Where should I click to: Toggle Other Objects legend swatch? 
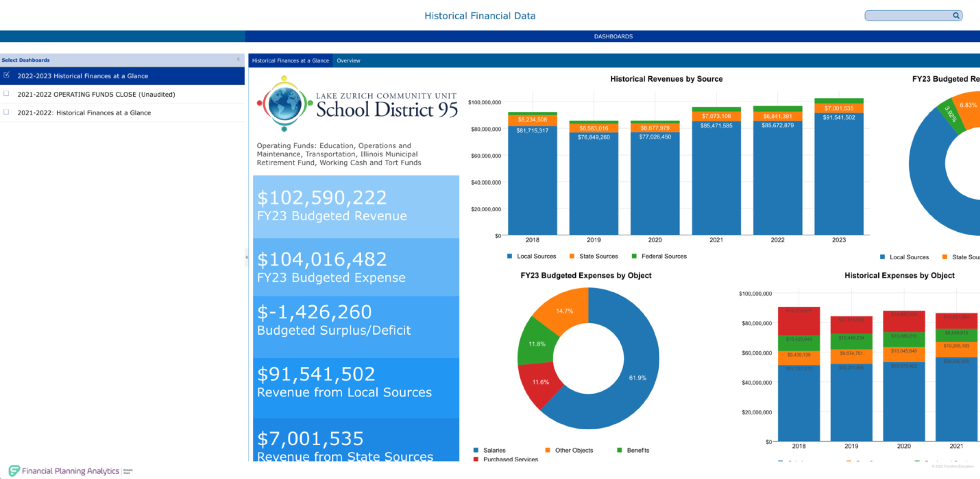[x=548, y=450]
